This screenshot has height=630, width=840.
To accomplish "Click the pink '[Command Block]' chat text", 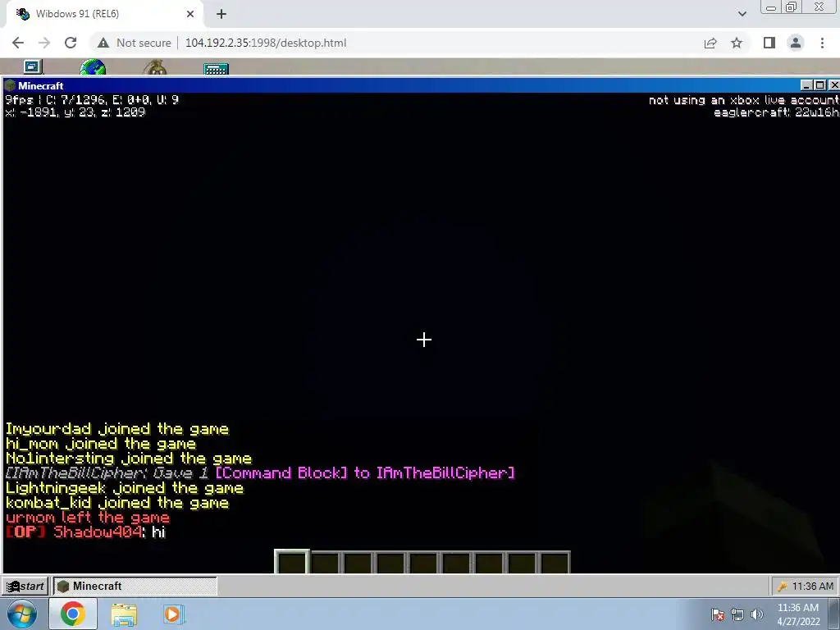I will pos(281,473).
